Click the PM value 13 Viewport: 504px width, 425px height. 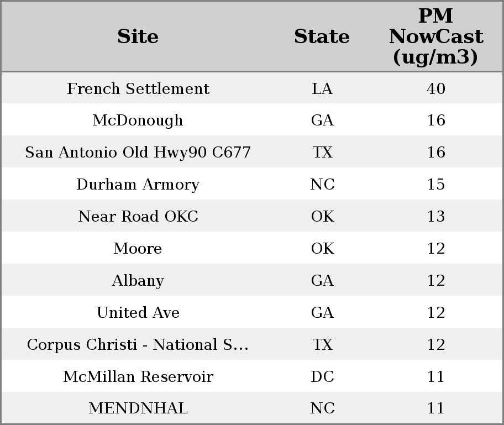(x=436, y=217)
